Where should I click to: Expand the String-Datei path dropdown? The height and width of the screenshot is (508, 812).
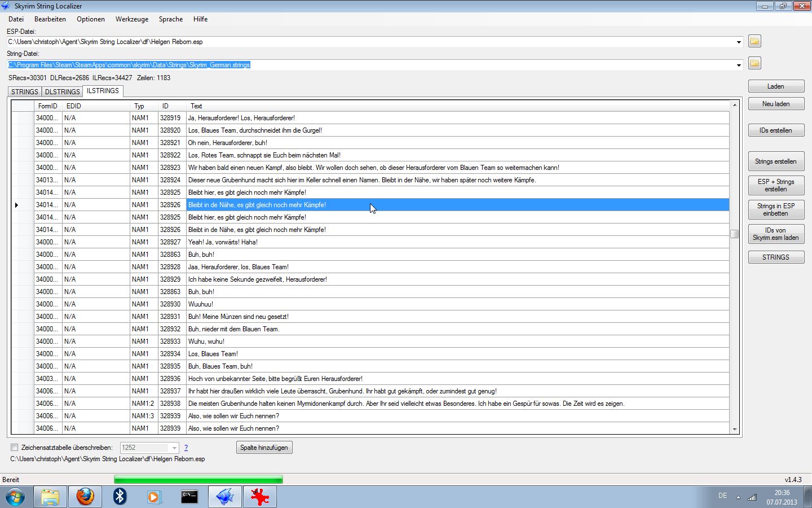739,65
